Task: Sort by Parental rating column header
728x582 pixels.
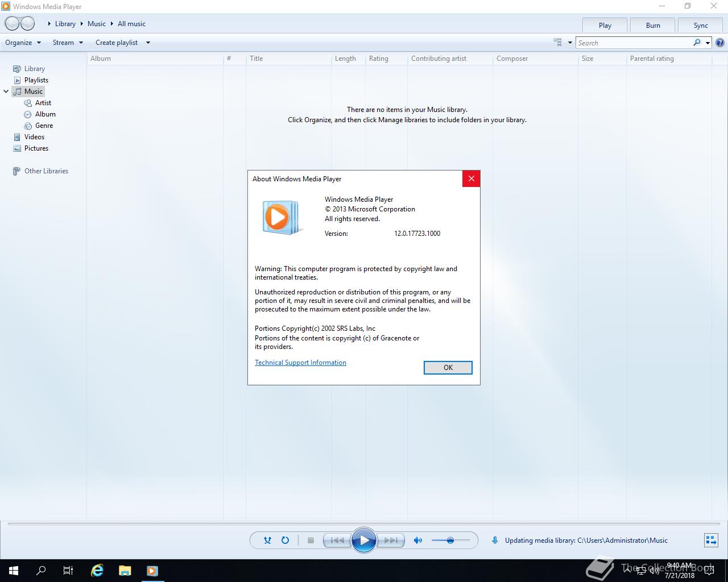Action: click(669, 59)
